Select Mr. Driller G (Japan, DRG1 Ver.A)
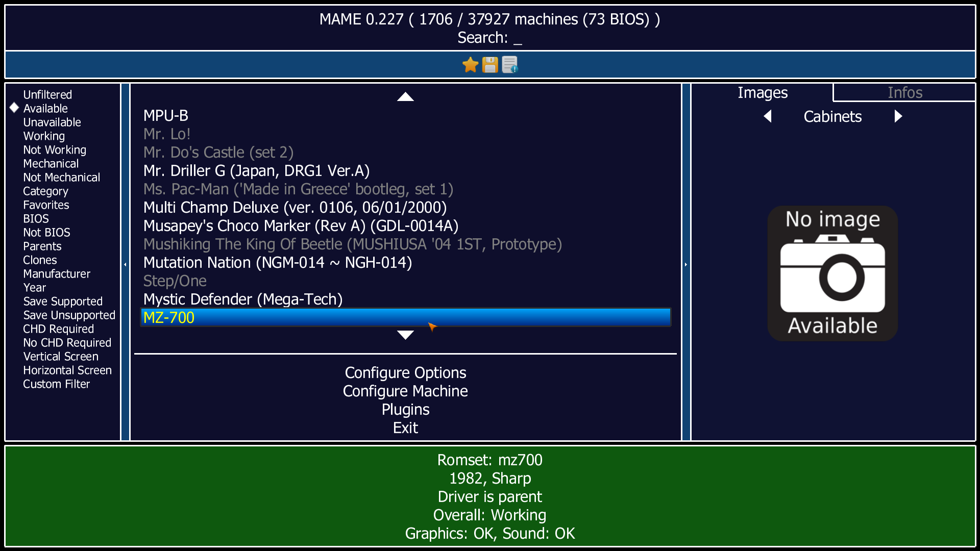Image resolution: width=980 pixels, height=551 pixels. (405, 170)
